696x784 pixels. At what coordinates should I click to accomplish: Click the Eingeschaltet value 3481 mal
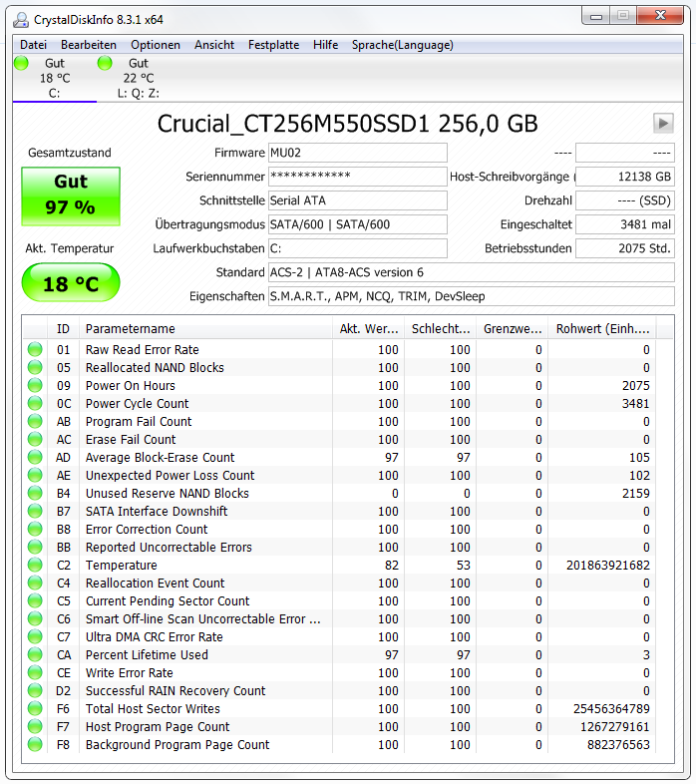pyautogui.click(x=624, y=224)
